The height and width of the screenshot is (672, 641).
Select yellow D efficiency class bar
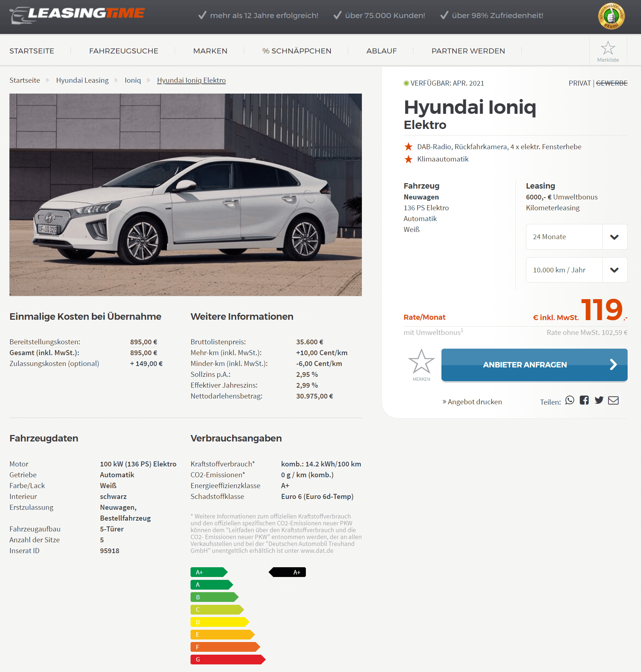coord(220,622)
